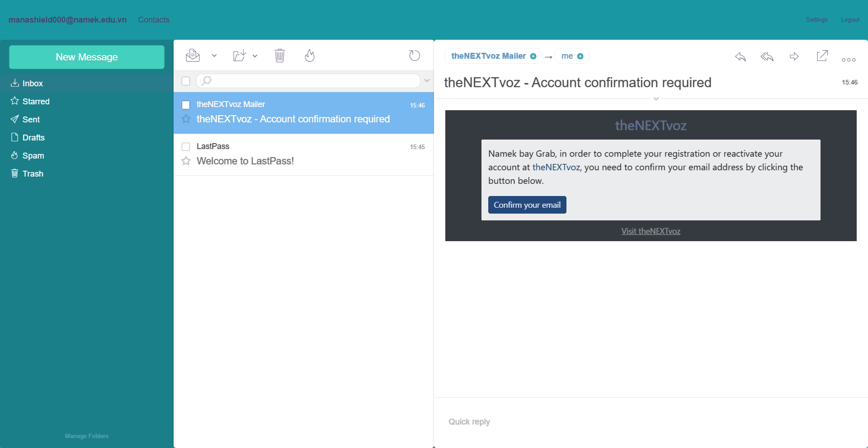Click the inline theNEXTvoz link in body
The width and height of the screenshot is (868, 448).
coord(556,167)
